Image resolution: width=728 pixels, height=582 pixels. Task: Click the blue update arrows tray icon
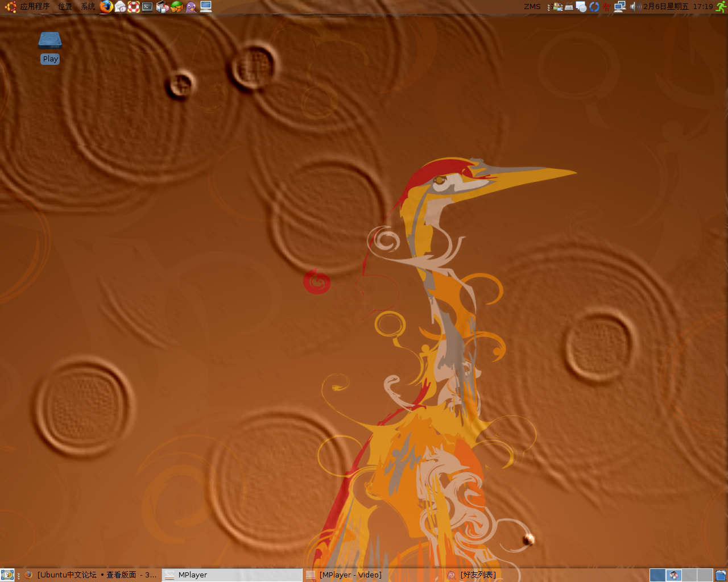[594, 7]
